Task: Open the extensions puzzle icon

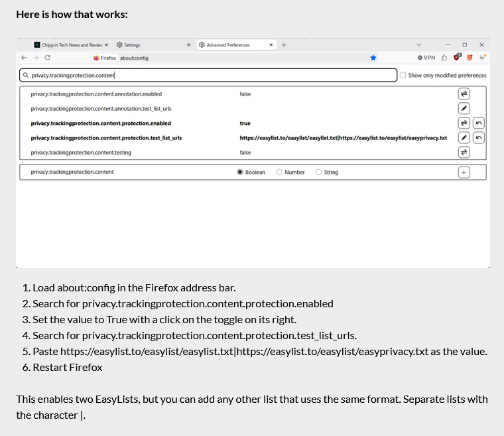Action: point(444,58)
